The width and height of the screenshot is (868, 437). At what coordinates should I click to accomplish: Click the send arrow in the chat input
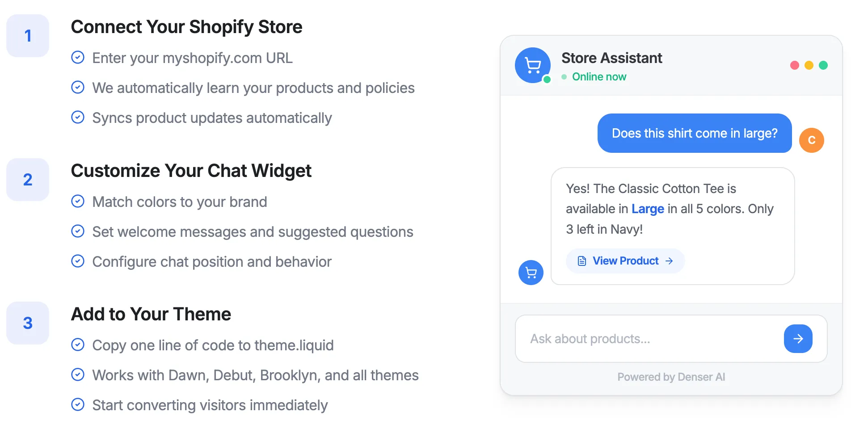click(x=798, y=339)
